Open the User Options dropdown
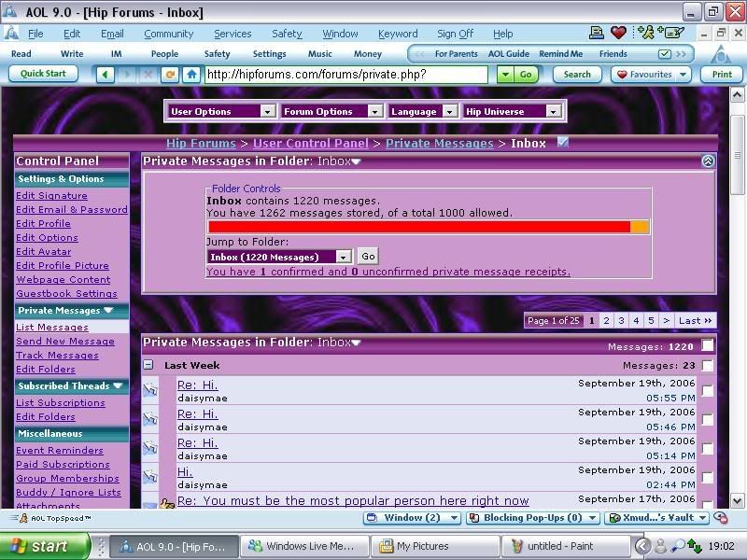This screenshot has height=560, width=747. pyautogui.click(x=221, y=111)
